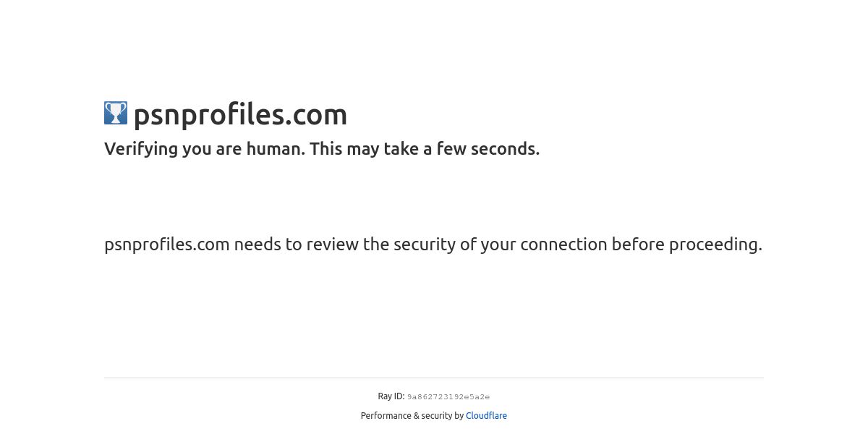868x434 pixels.
Task: Click the word security in the review paragraph
Action: click(425, 244)
